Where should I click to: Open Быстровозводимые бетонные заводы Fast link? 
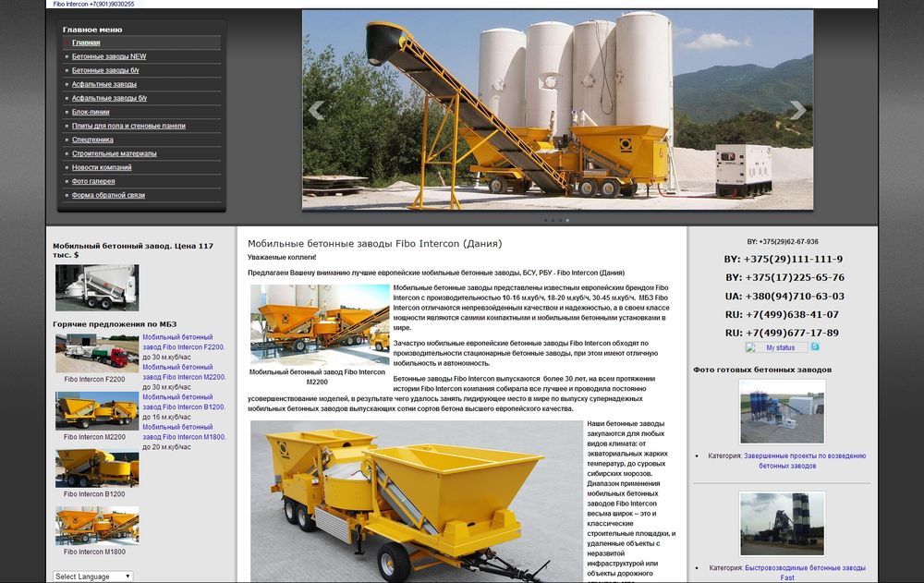[805, 573]
